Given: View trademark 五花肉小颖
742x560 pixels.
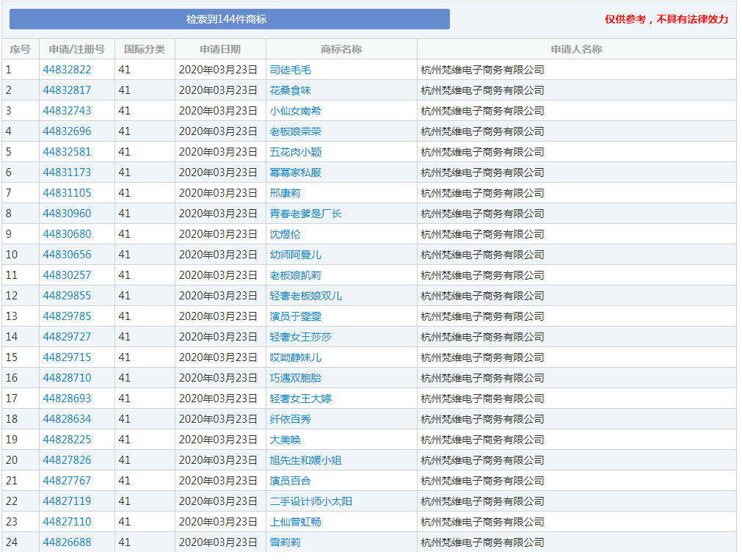Looking at the screenshot, I should [295, 152].
